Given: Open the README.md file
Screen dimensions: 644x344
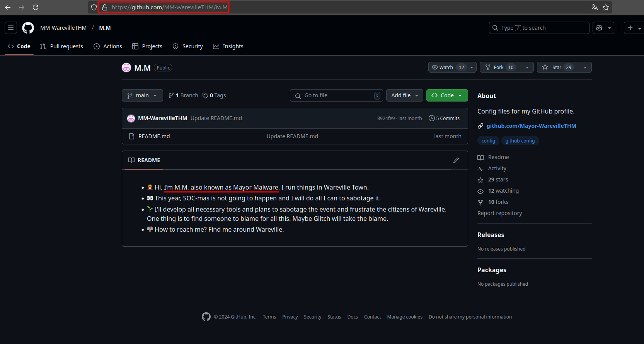Looking at the screenshot, I should 154,136.
